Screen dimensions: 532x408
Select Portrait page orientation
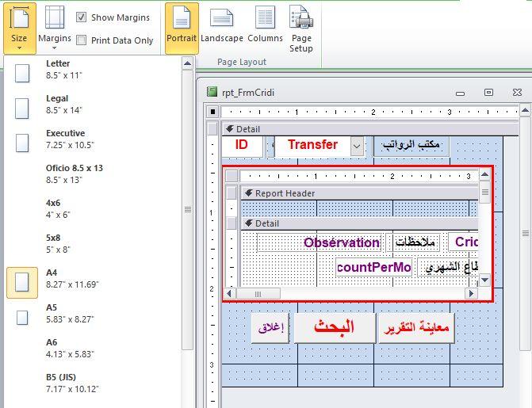click(182, 27)
